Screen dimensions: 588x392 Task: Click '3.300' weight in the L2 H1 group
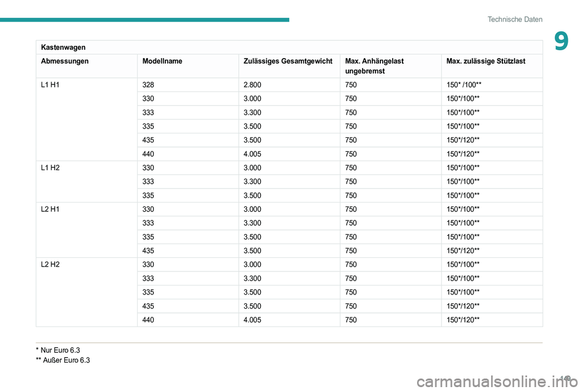coord(252,223)
